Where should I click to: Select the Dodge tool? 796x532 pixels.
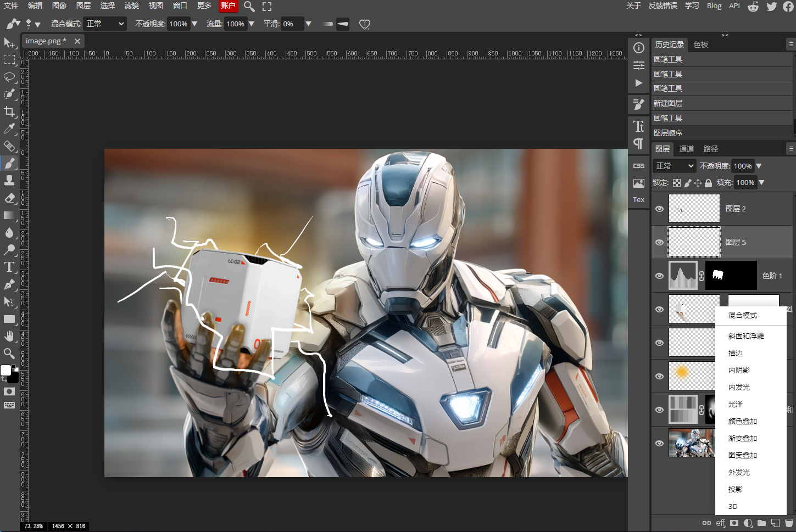coord(9,250)
